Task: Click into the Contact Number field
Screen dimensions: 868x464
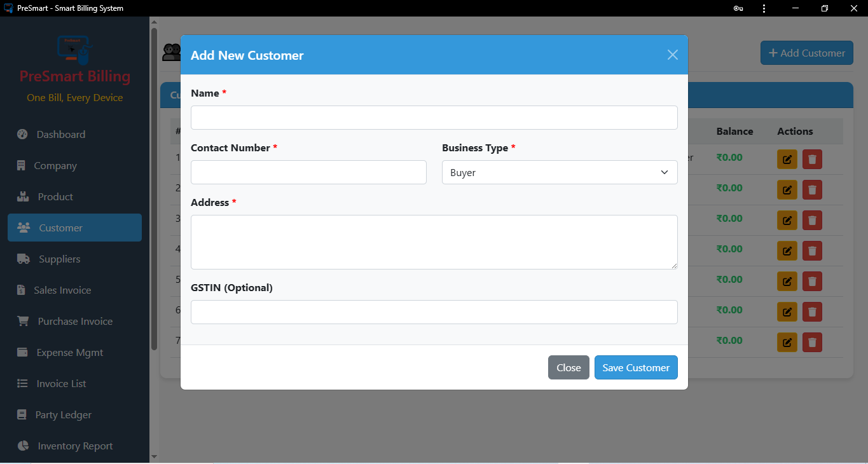Action: [x=308, y=172]
